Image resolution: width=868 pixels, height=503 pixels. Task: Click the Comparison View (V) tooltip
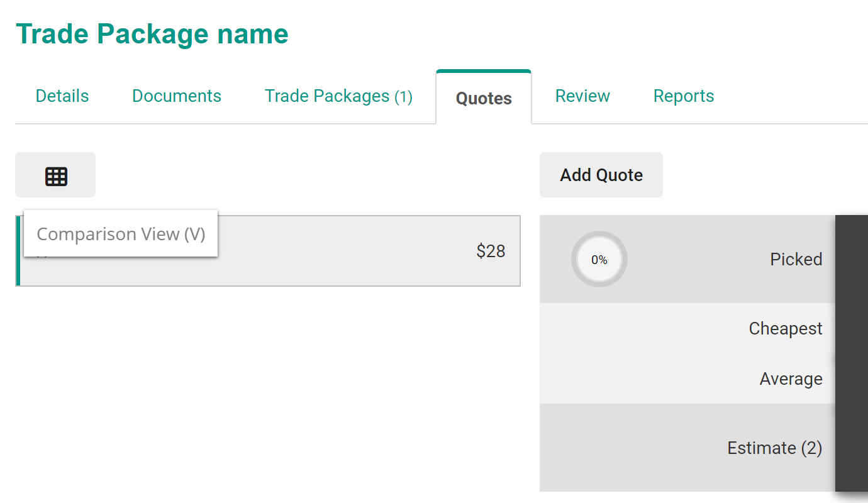(x=121, y=234)
